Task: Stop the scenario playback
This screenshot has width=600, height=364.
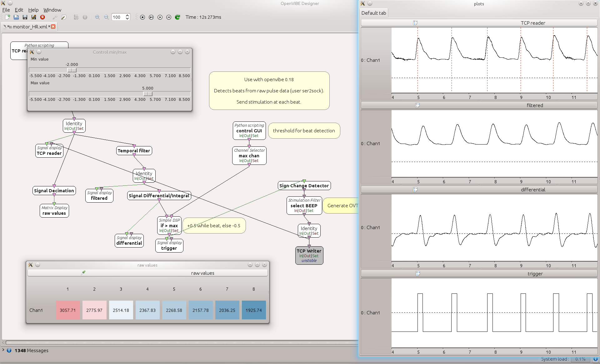Action: click(142, 17)
